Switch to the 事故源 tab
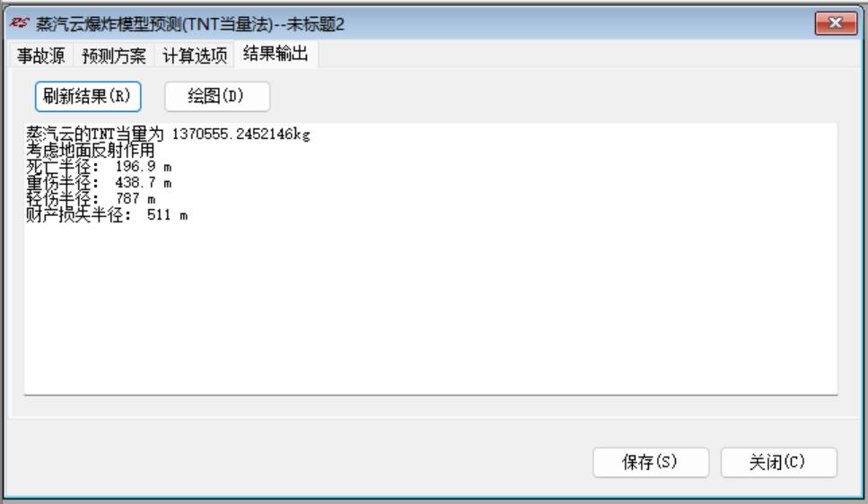Viewport: 868px width, 504px height. point(41,56)
